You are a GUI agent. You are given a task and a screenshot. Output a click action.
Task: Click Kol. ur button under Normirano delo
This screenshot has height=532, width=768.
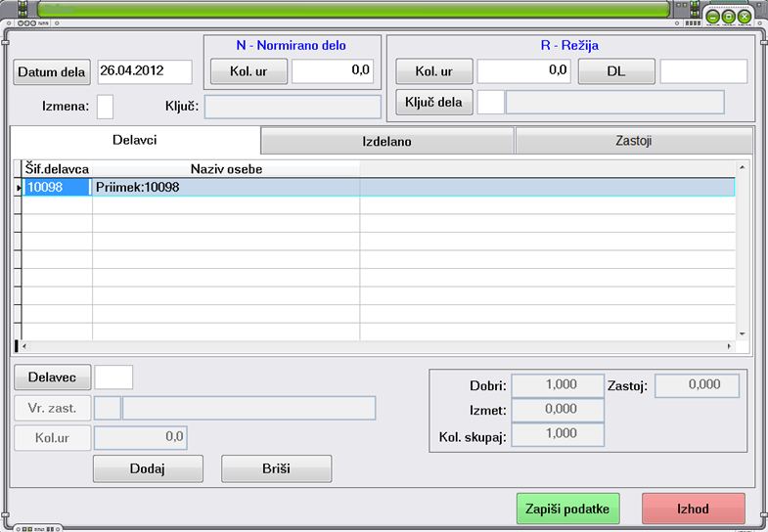(x=248, y=71)
